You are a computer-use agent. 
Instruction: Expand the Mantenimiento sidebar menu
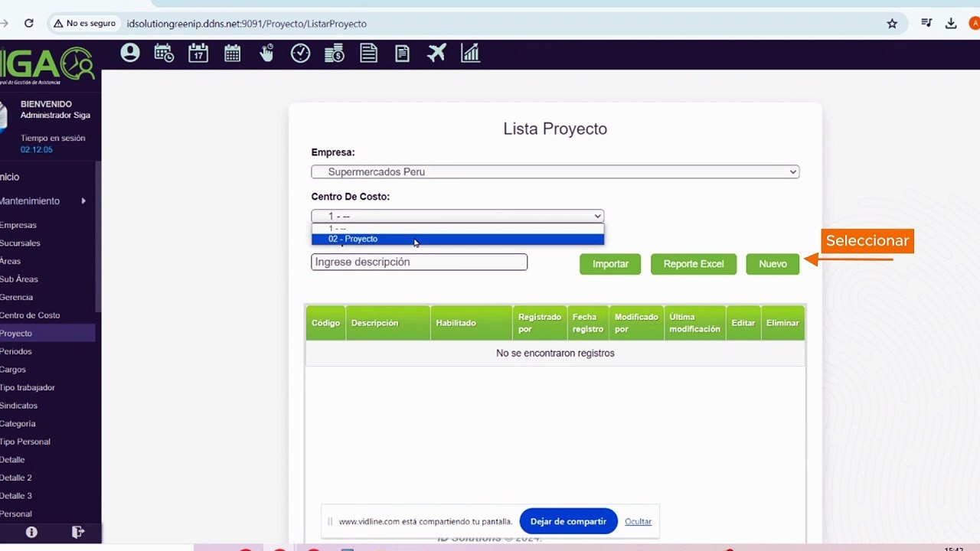43,201
